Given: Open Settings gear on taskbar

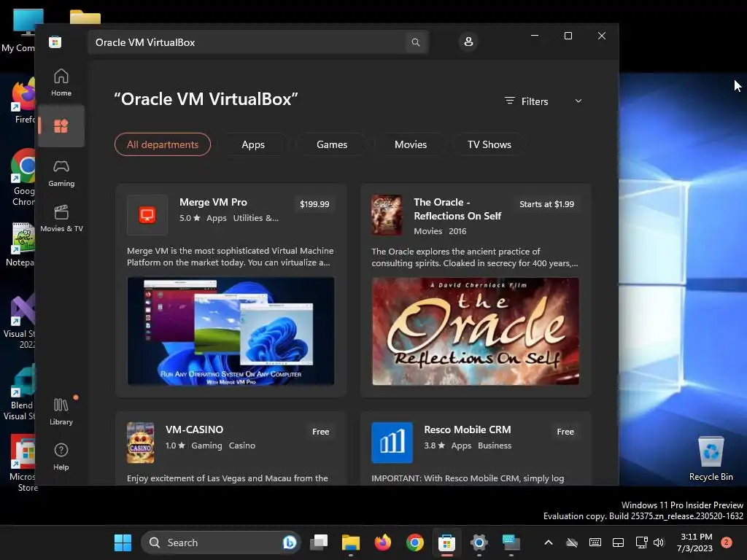Looking at the screenshot, I should pos(479,542).
